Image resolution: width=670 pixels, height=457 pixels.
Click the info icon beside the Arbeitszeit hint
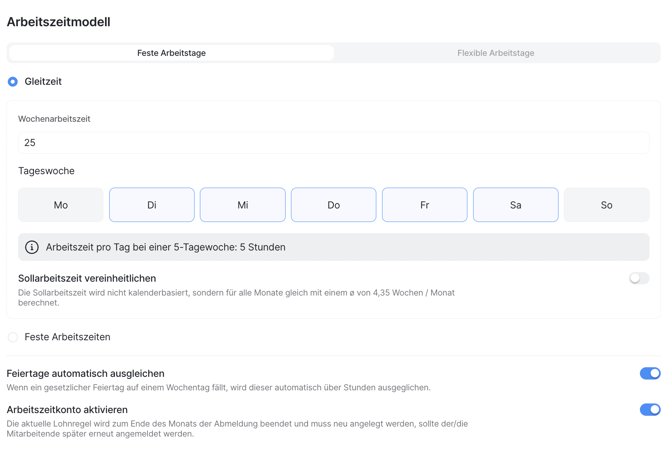[x=32, y=247]
